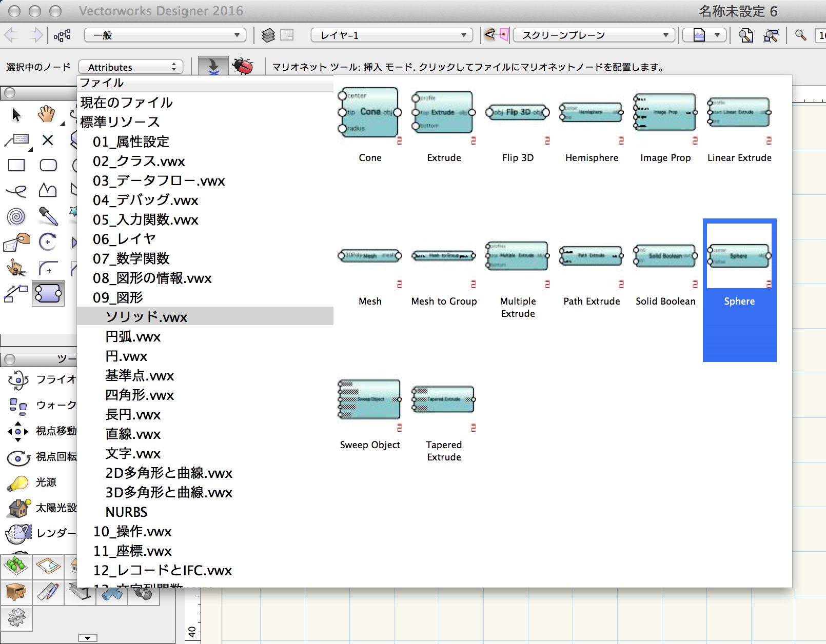This screenshot has height=644, width=826.
Task: Click the class organization icon
Action: pyautogui.click(x=62, y=35)
